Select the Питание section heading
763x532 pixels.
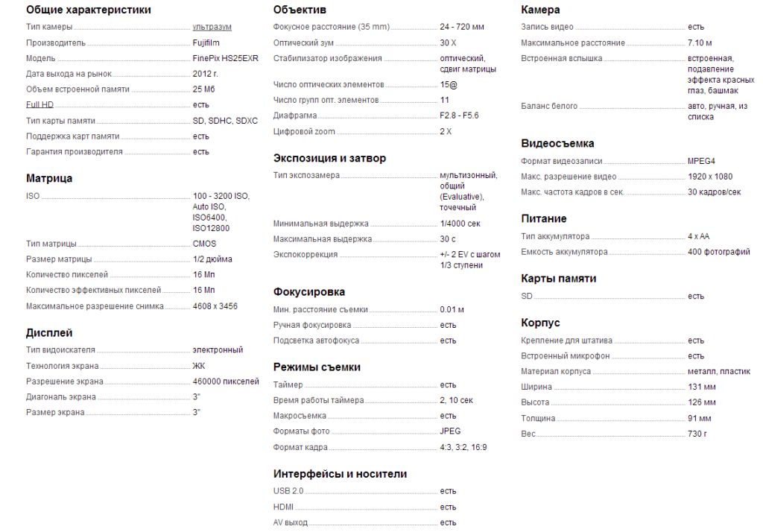[543, 219]
